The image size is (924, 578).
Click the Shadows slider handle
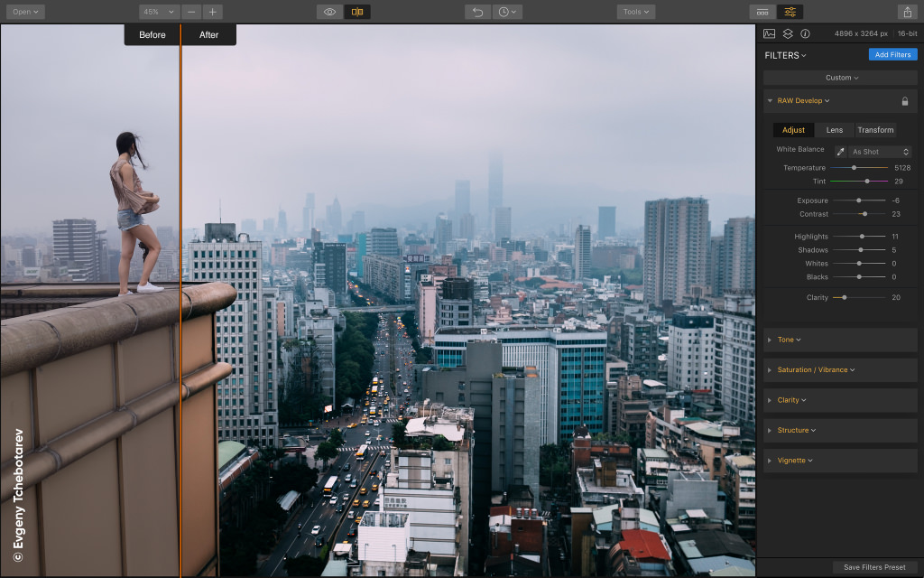click(x=860, y=250)
